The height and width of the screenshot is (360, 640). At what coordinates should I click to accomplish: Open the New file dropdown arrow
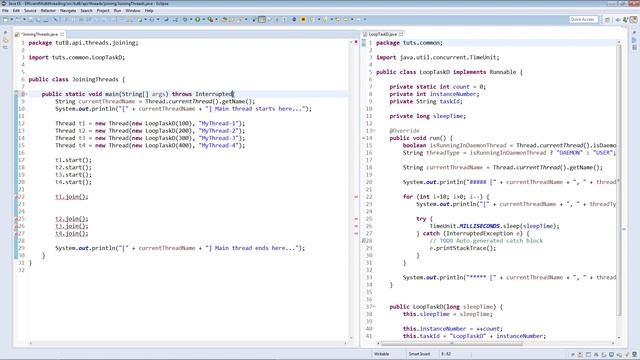point(12,19)
